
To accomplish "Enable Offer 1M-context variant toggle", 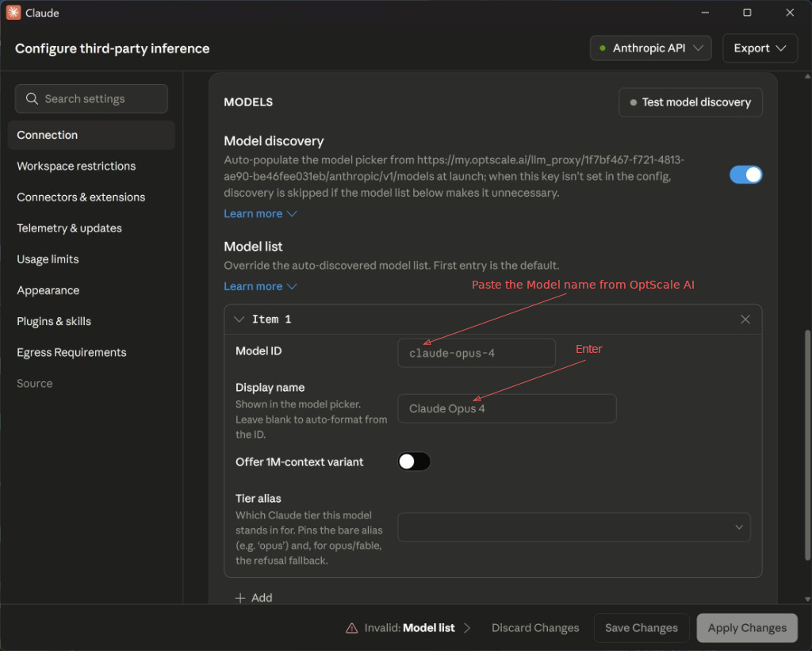I will click(x=414, y=461).
